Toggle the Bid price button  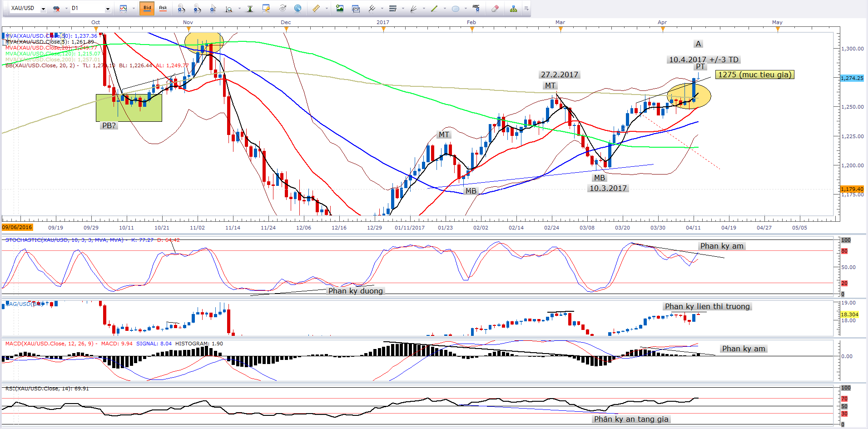(x=147, y=8)
